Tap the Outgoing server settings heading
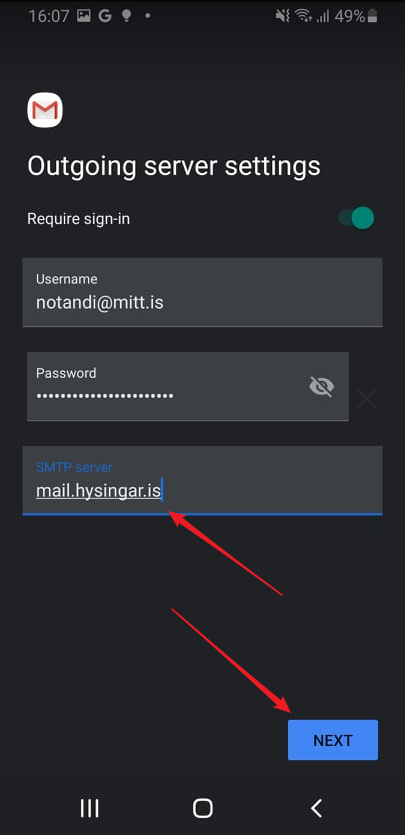Image resolution: width=405 pixels, height=835 pixels. tap(174, 166)
